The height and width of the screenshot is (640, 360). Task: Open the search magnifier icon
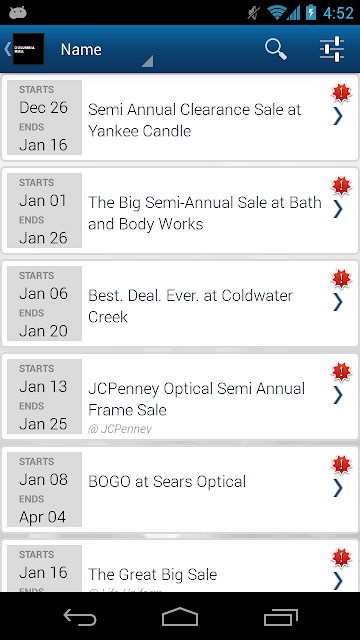pos(276,49)
